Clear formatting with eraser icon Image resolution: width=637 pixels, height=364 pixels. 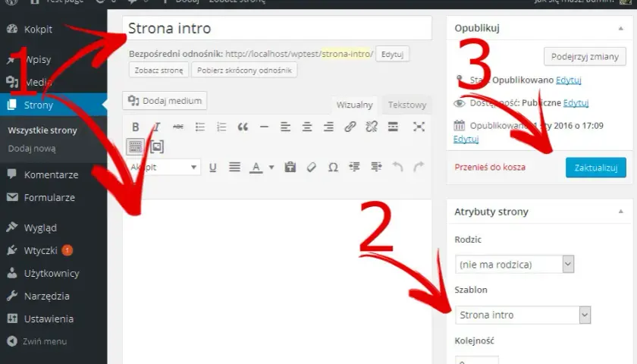tap(311, 167)
